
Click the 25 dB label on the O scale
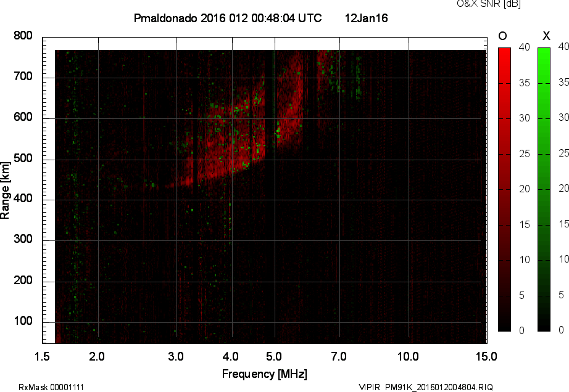(x=525, y=153)
